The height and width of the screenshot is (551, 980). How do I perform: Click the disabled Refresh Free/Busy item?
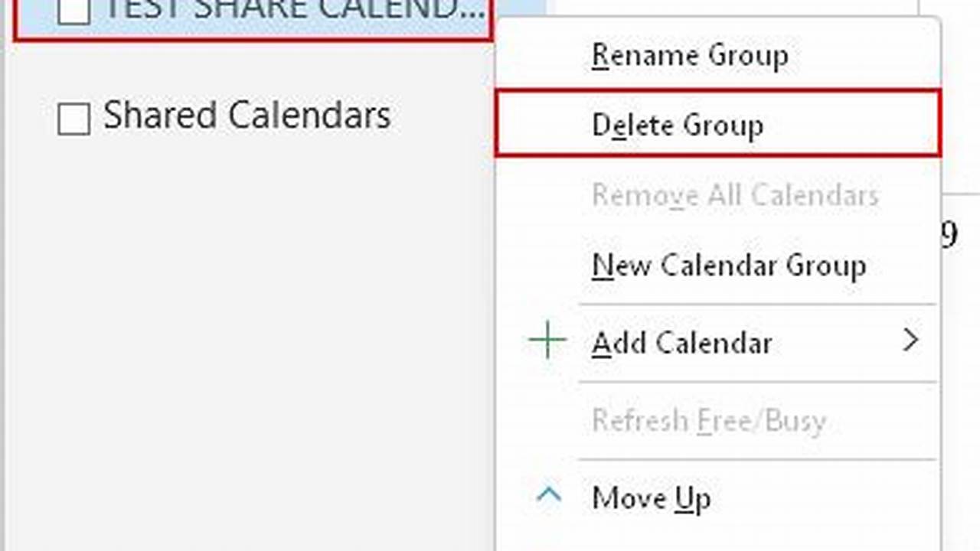(x=709, y=420)
